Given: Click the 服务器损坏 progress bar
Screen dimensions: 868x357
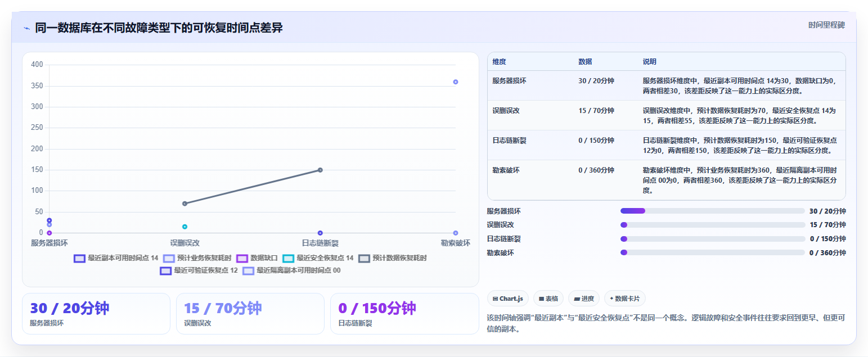Looking at the screenshot, I should coord(712,211).
